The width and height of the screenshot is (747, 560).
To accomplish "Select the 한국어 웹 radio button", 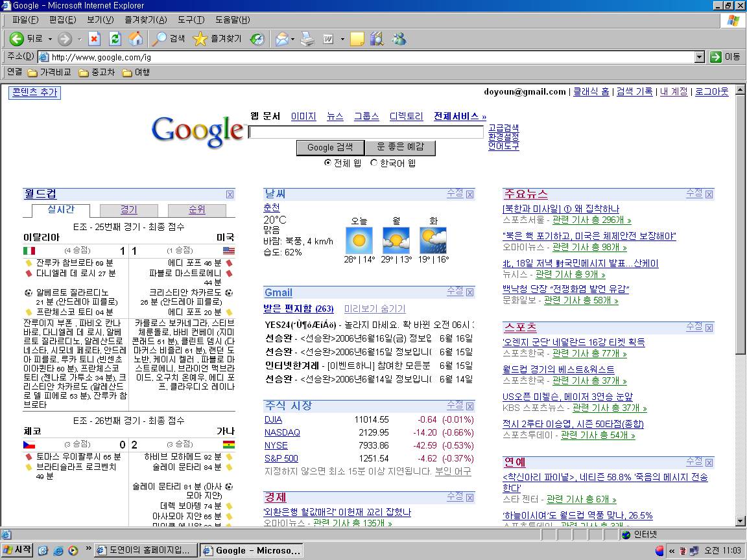I will point(373,163).
